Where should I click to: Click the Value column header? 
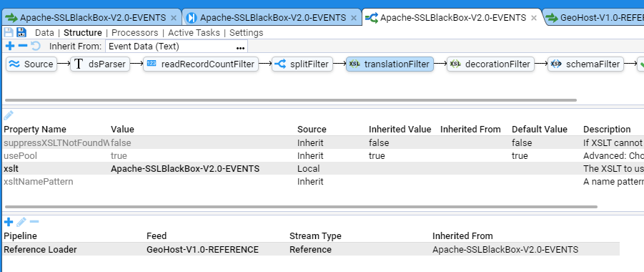point(122,130)
